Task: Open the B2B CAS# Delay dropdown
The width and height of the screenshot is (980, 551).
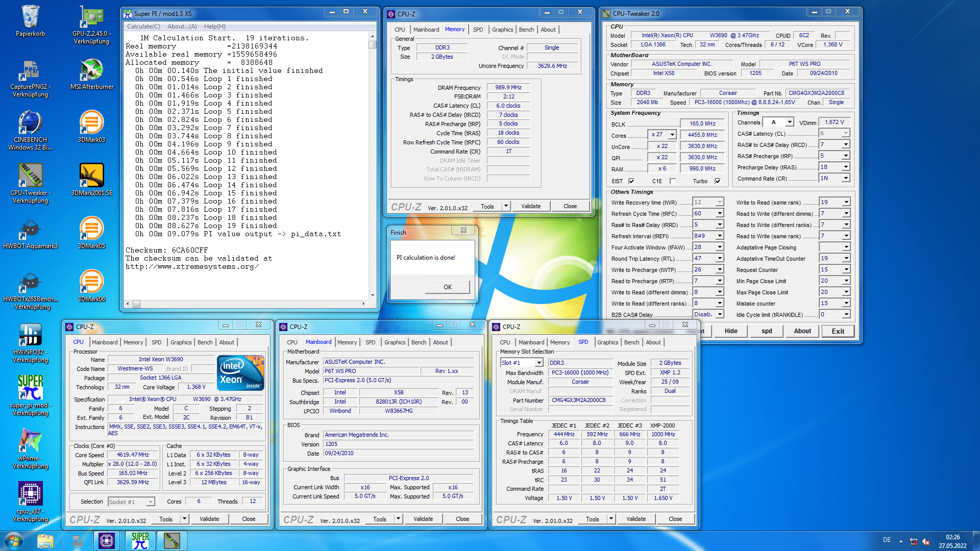Action: [720, 314]
